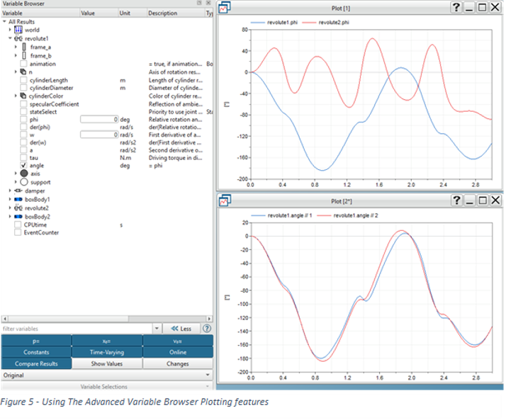506x420 pixels.
Task: Edit the phi value field
Action: tap(99, 120)
